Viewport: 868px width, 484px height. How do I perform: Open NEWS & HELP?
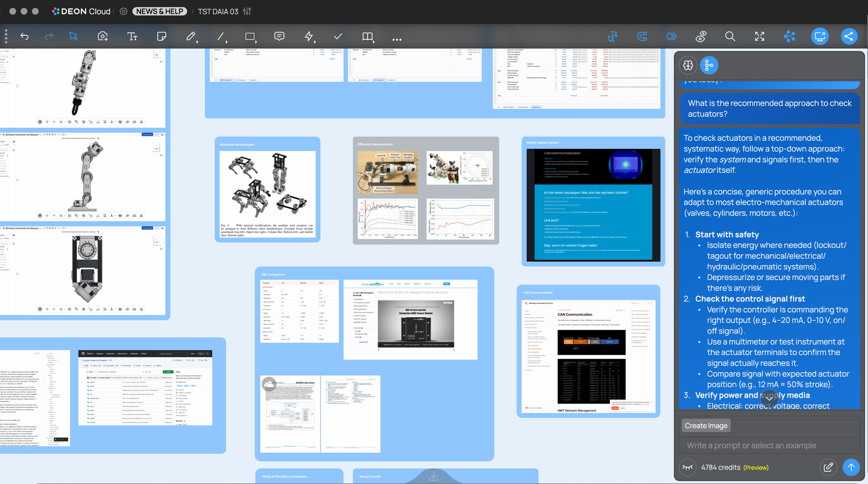(x=160, y=11)
